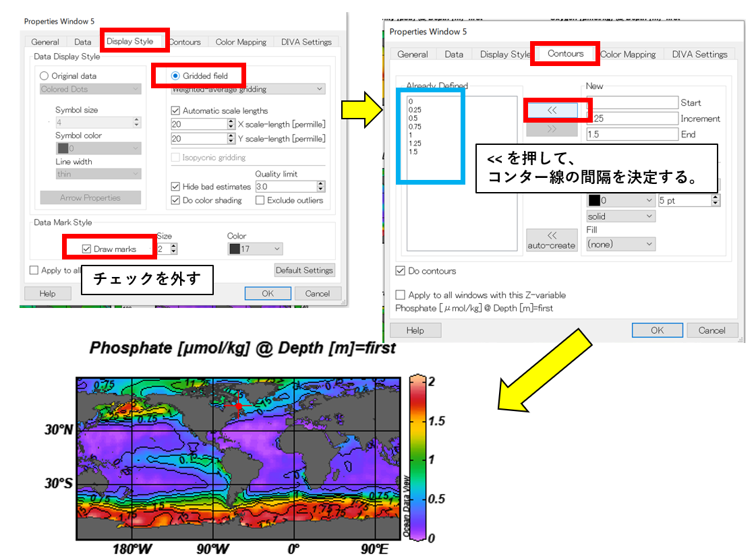Screen dimensions: 756x560
Task: Open DIVA Settings tab in right window
Action: click(x=699, y=55)
